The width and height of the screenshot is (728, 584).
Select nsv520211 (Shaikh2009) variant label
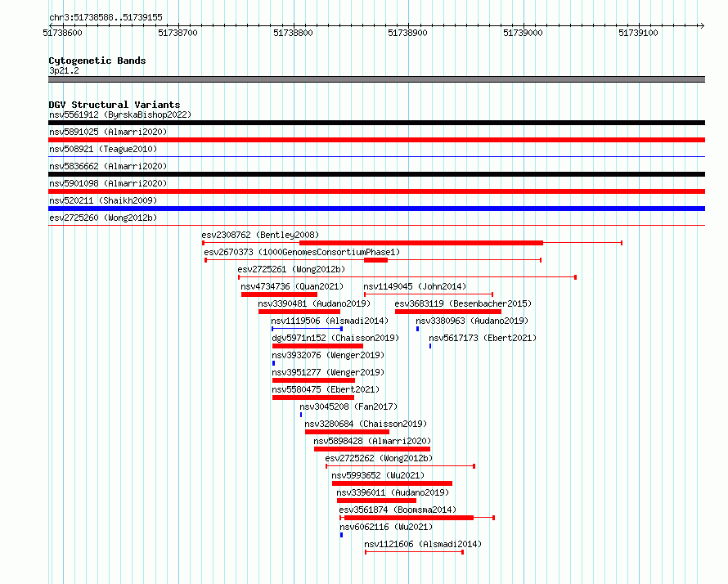coord(103,200)
